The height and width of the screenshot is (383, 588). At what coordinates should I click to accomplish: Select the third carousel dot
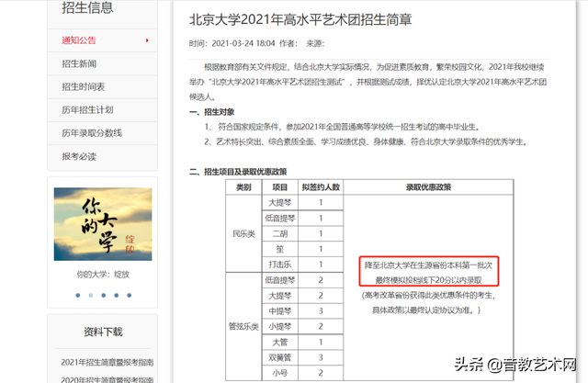click(x=104, y=296)
